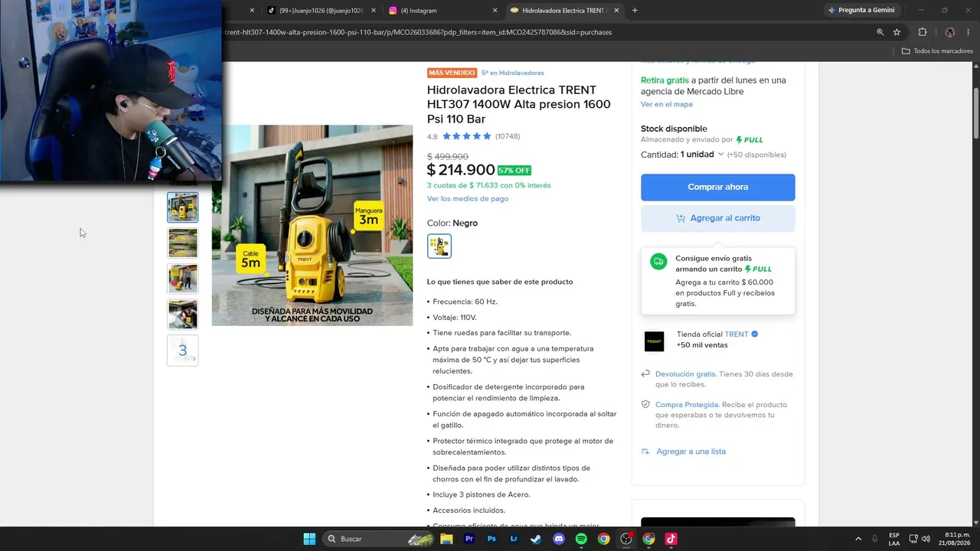Switch the ESP LAA keyboard language

[894, 539]
